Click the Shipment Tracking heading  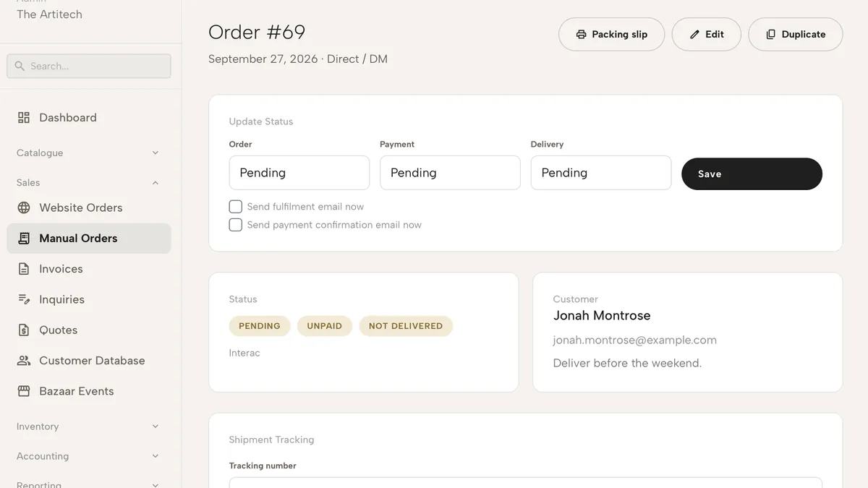[x=272, y=440]
